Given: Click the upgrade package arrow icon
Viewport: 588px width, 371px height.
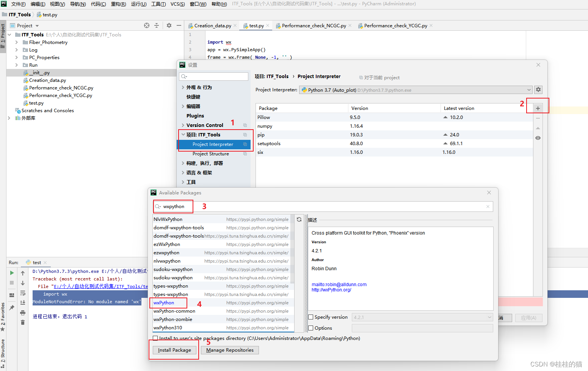Looking at the screenshot, I should coord(538,128).
